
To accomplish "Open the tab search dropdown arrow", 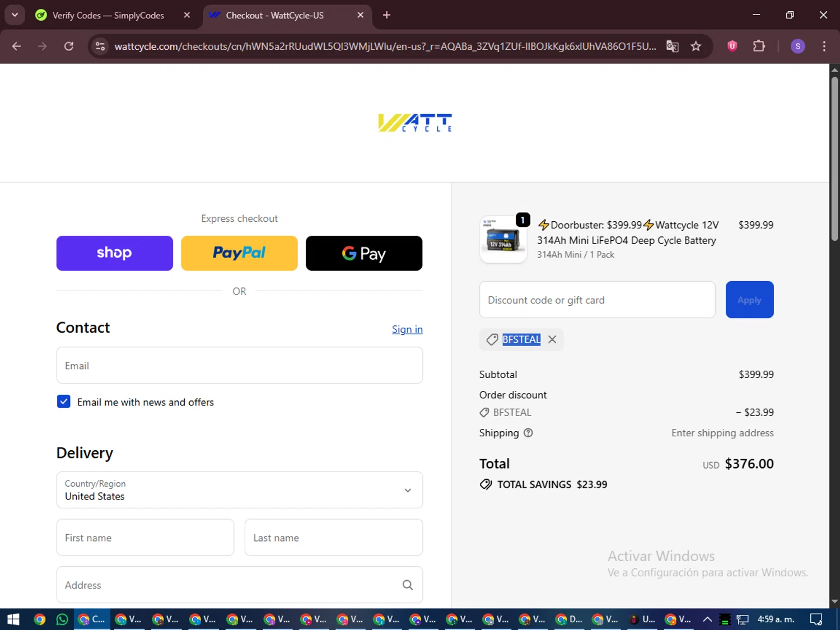I will click(x=15, y=15).
